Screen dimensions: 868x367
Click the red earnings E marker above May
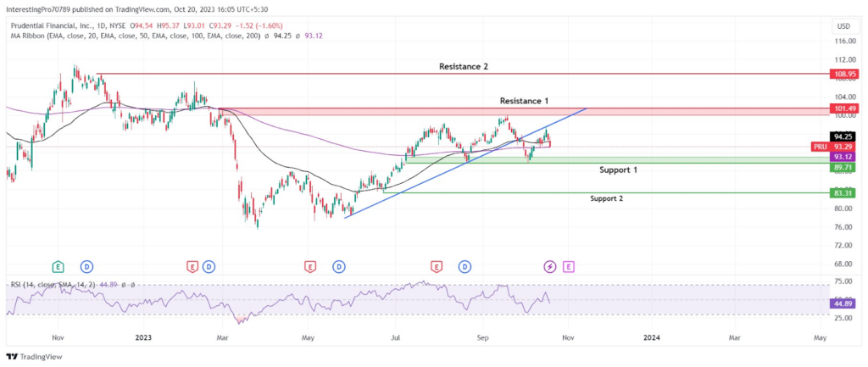pyautogui.click(x=310, y=267)
